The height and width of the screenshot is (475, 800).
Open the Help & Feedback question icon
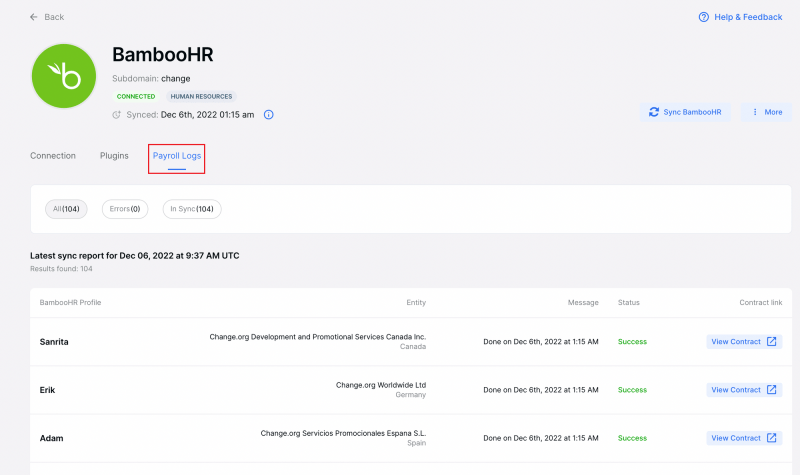coord(704,17)
